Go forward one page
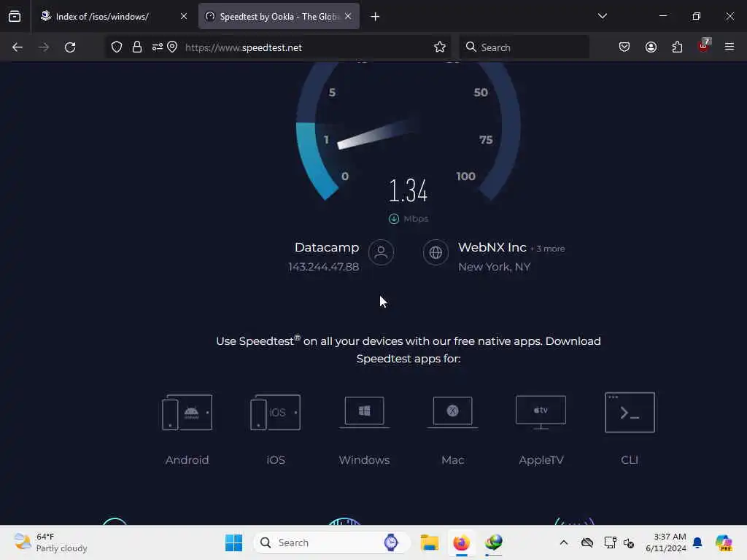 (x=43, y=47)
